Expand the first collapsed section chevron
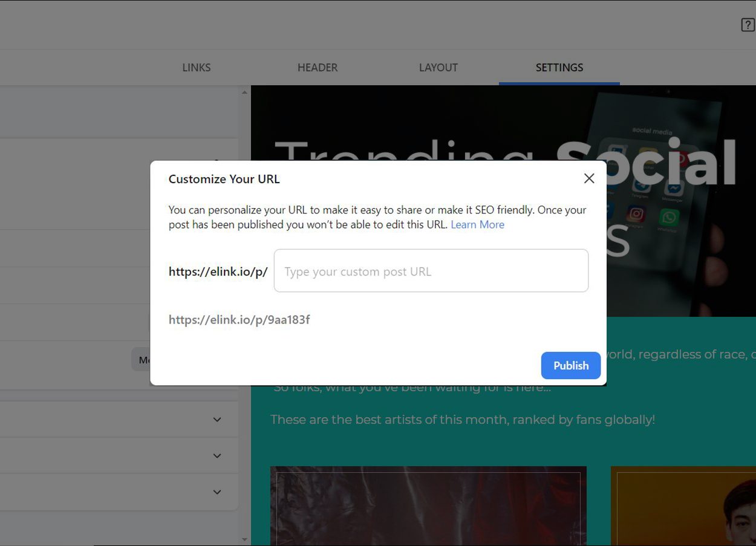The width and height of the screenshot is (756, 546). tap(217, 419)
